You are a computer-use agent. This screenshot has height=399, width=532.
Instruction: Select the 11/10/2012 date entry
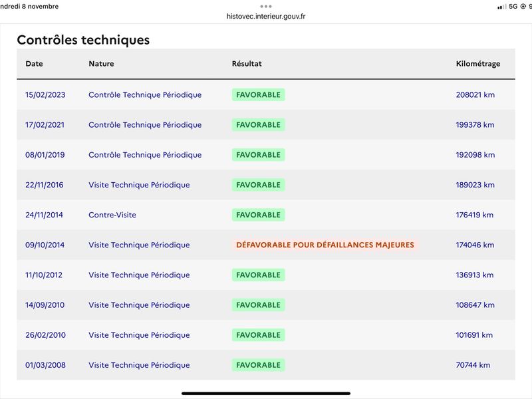point(44,275)
